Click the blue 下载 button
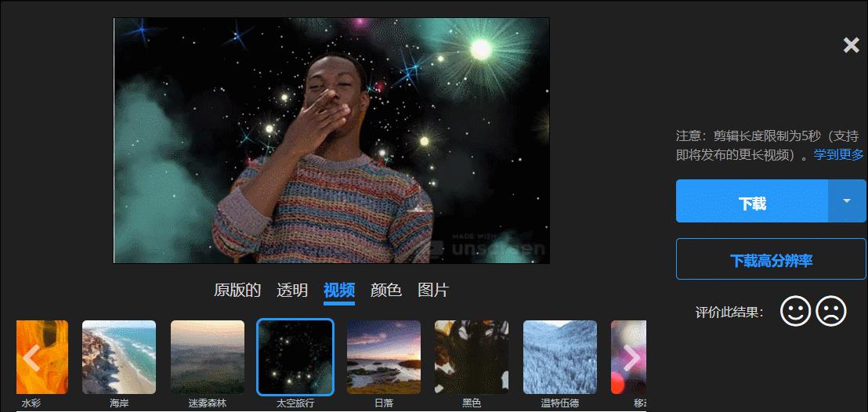The height and width of the screenshot is (412, 868). 752,201
